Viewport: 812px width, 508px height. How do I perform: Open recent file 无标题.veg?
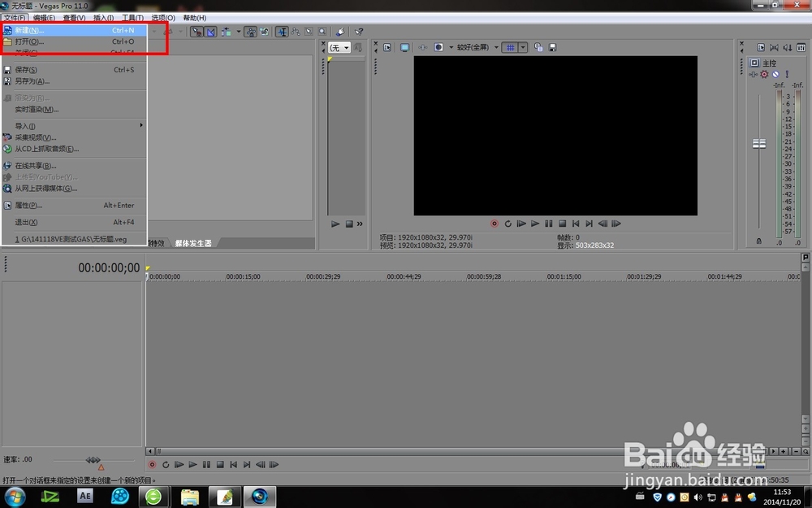[74, 239]
